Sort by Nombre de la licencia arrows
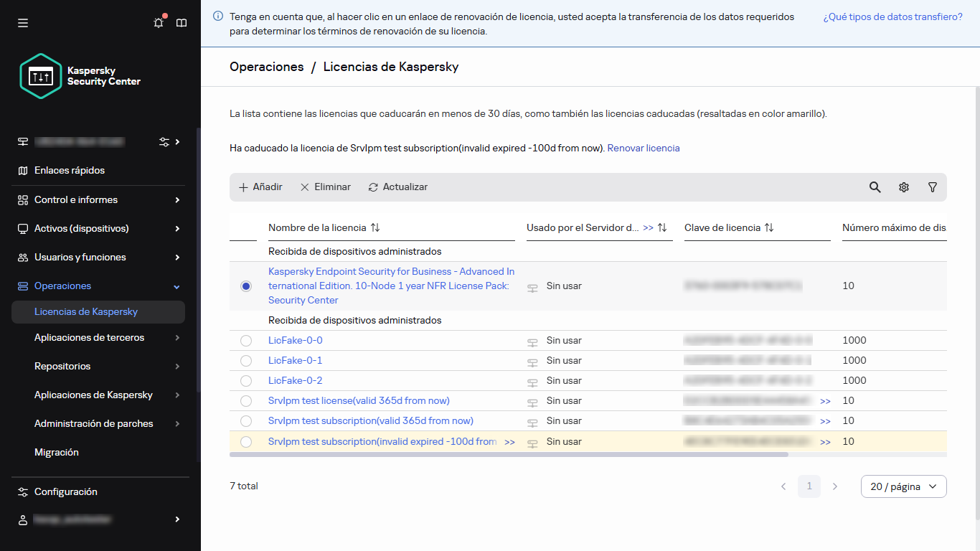The height and width of the screenshot is (551, 980). [375, 227]
